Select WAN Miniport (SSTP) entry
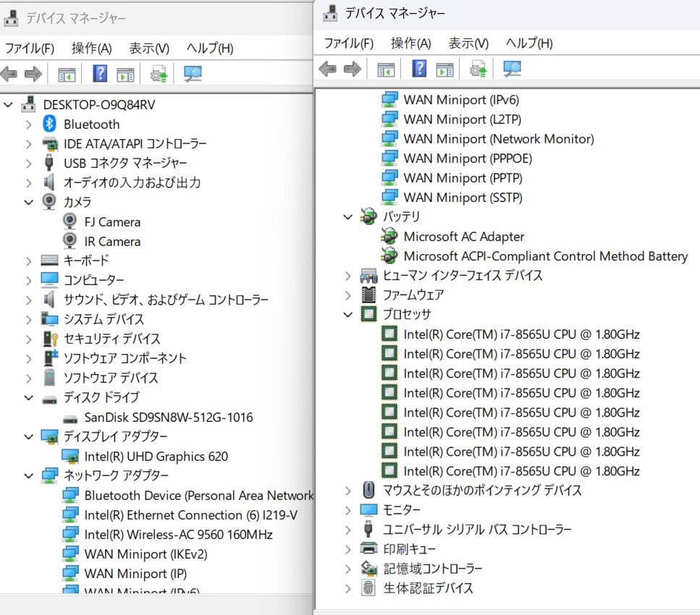Image resolution: width=700 pixels, height=615 pixels. pos(463,198)
